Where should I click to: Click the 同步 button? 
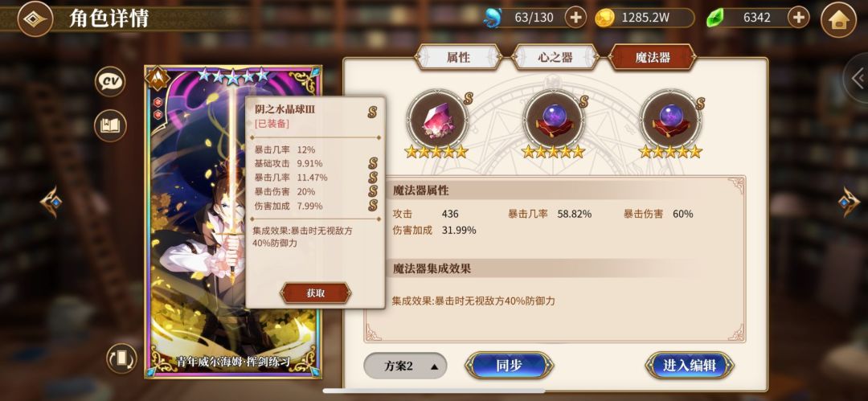[x=509, y=366]
